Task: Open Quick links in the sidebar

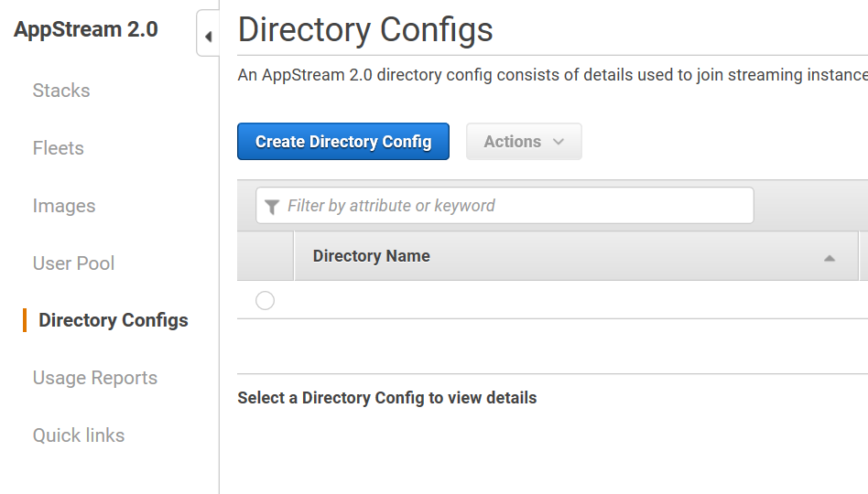Action: 79,435
